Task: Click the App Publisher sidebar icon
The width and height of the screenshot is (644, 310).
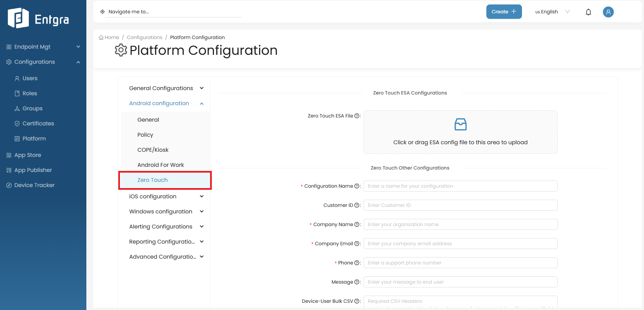Action: 9,170
